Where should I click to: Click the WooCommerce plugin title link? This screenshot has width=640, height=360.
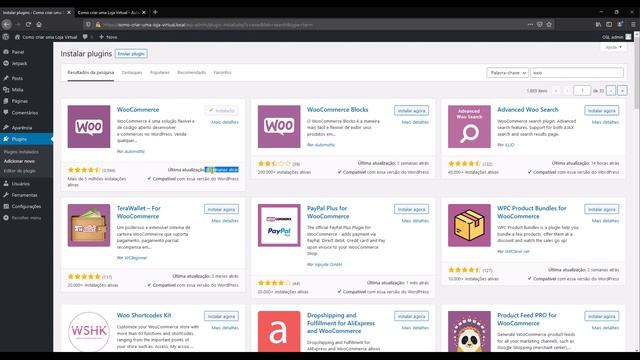[x=138, y=110]
